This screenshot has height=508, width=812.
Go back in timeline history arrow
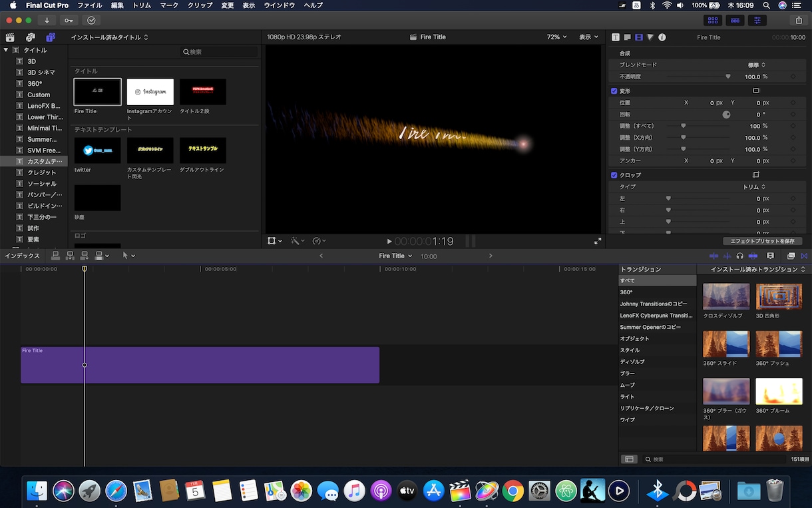point(321,256)
